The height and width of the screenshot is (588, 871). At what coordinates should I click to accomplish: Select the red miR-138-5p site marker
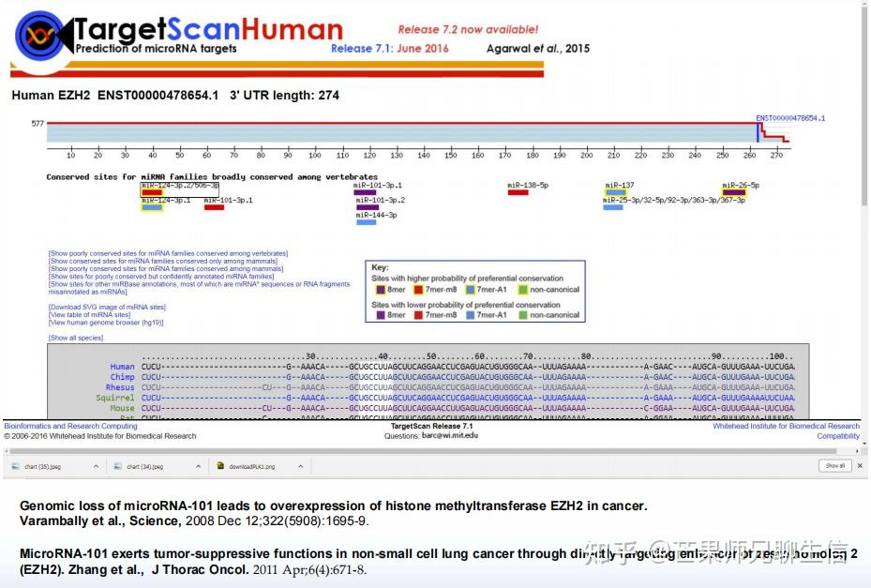[x=520, y=193]
